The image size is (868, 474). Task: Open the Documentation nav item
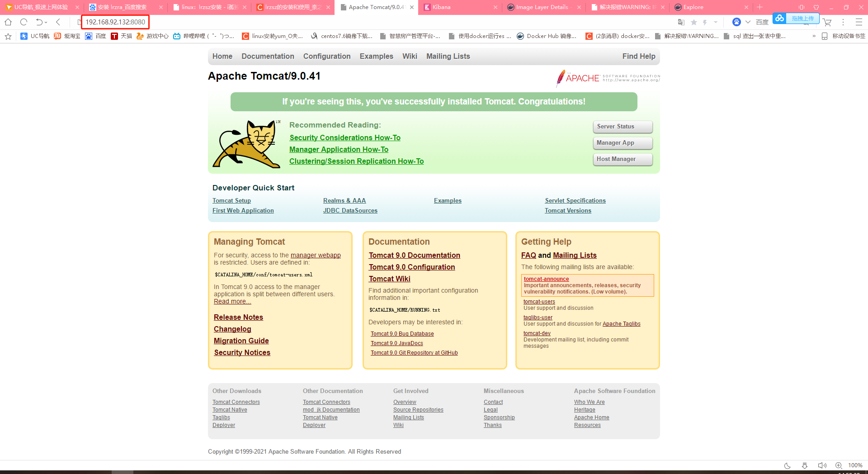268,56
